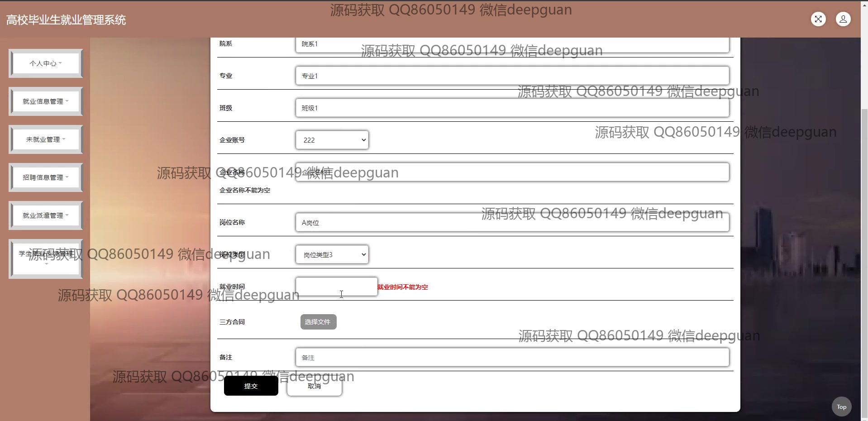Image resolution: width=868 pixels, height=421 pixels.
Task: Click the Top scroll-to-top button
Action: [841, 407]
